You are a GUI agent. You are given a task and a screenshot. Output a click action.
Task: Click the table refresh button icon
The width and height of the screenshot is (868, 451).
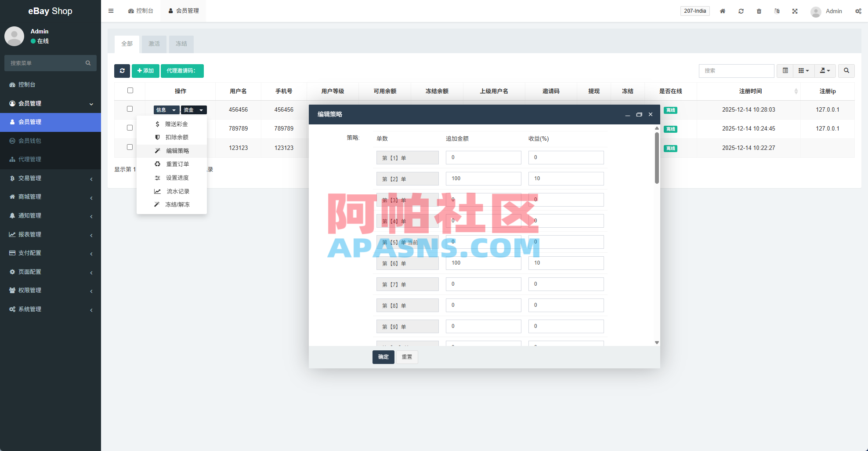pyautogui.click(x=122, y=71)
